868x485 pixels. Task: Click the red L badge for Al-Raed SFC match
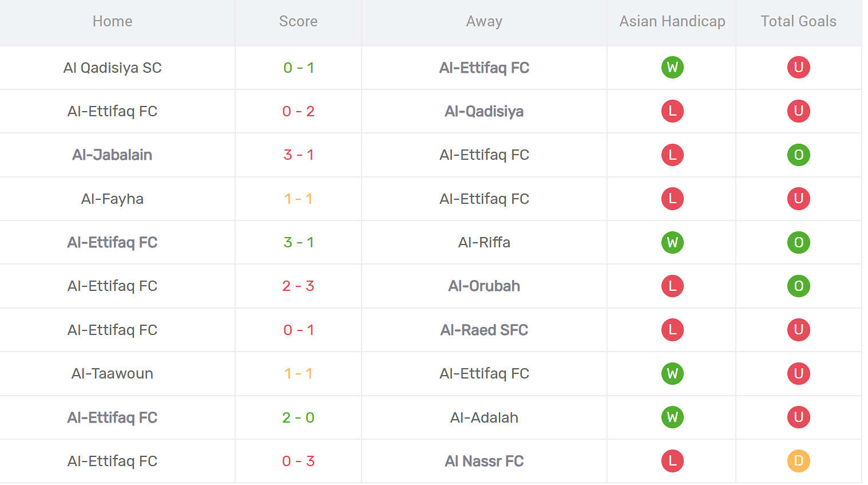(x=672, y=330)
